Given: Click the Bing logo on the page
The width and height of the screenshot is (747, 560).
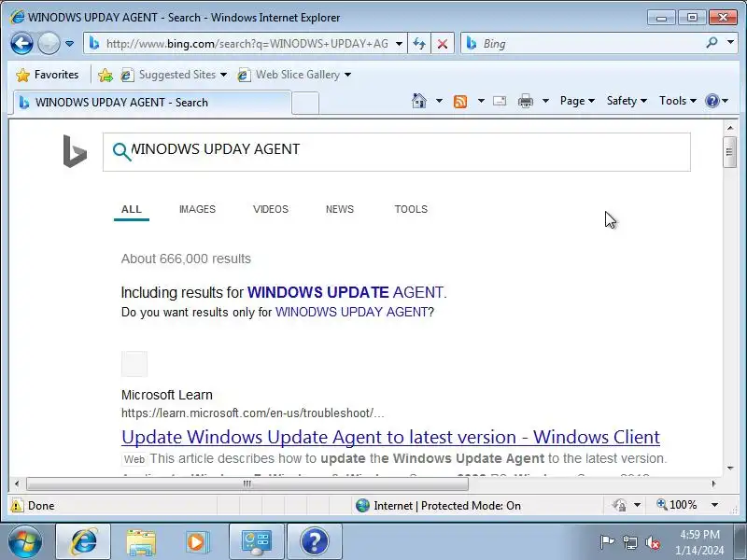Looking at the screenshot, I should pyautogui.click(x=75, y=151).
